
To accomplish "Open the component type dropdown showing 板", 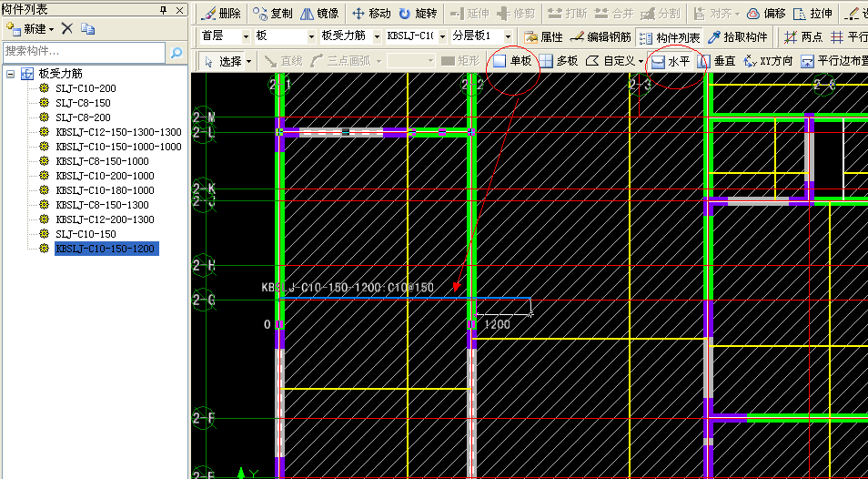I will (311, 36).
